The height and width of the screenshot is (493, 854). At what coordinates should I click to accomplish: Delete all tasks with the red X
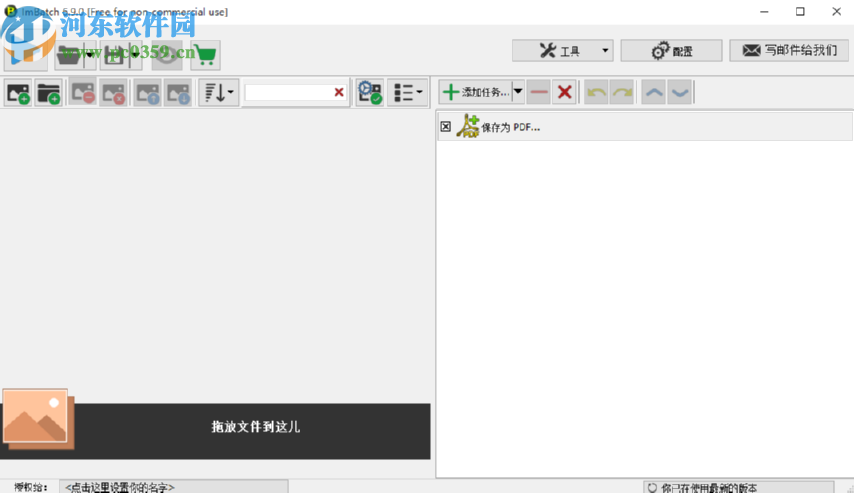pyautogui.click(x=565, y=92)
